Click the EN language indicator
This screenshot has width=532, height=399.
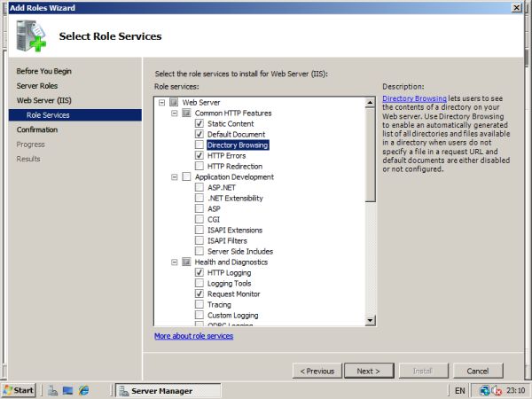click(x=459, y=391)
